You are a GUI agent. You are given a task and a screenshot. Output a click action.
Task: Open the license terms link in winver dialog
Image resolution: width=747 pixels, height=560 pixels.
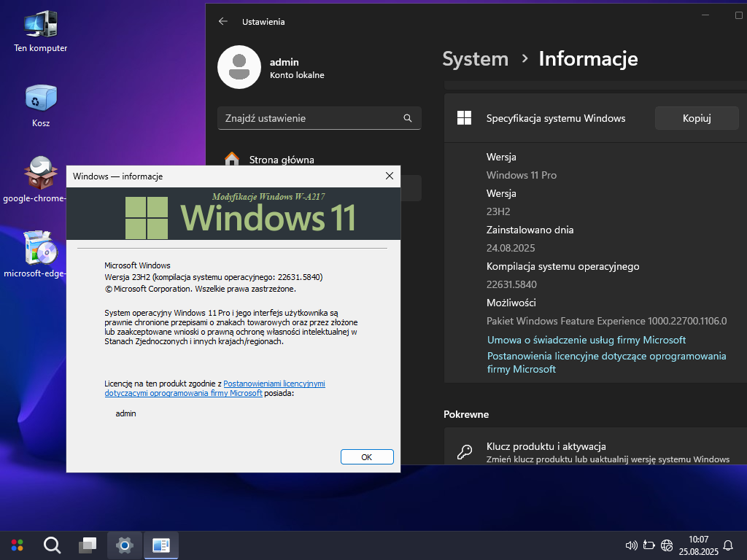274,383
